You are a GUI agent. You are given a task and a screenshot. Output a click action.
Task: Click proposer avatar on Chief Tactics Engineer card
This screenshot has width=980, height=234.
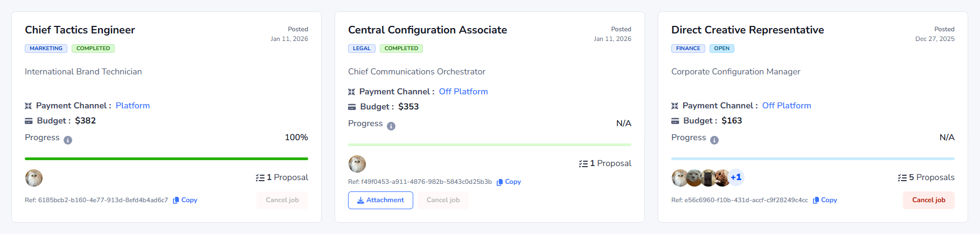(x=34, y=177)
